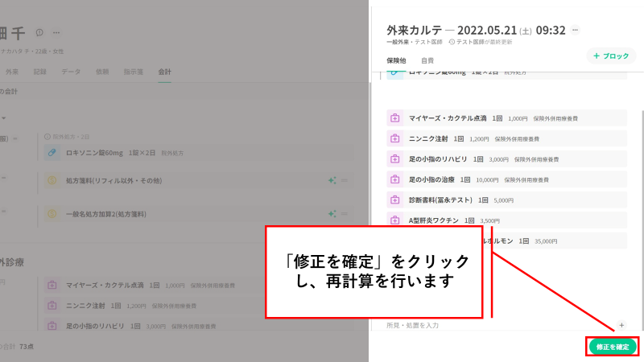Open the ellipsis menu beside patient name
Viewport: 644px width, 362px height.
[x=56, y=32]
